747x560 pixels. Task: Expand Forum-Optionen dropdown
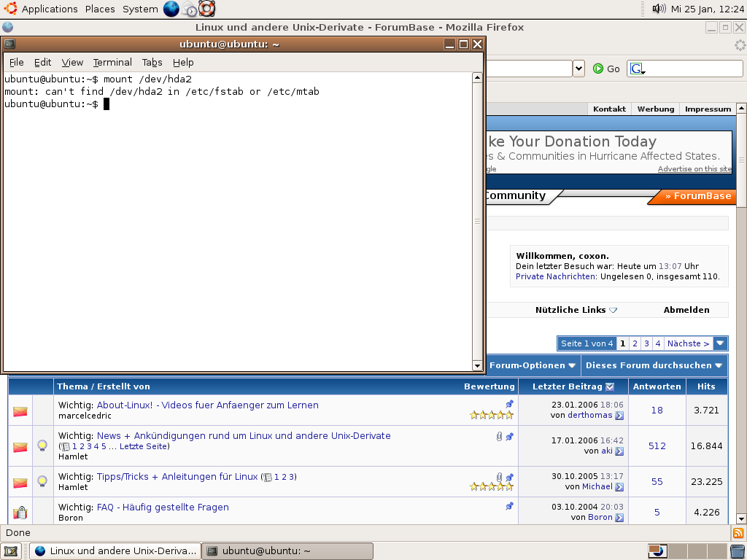[x=533, y=365]
